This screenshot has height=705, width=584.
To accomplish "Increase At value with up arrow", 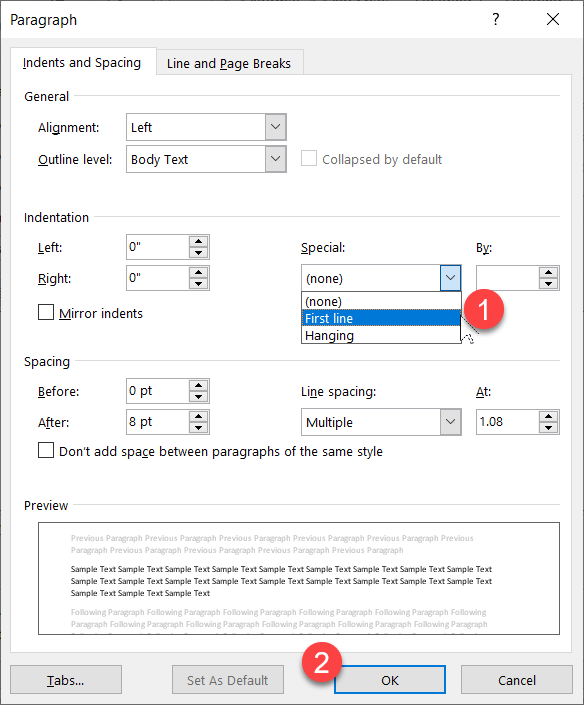I will coord(548,416).
